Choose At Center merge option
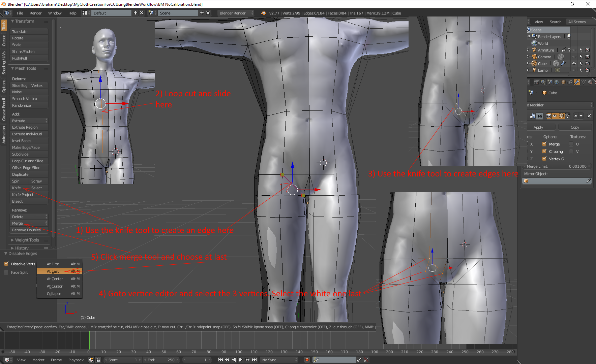The width and height of the screenshot is (596, 364). 60,279
